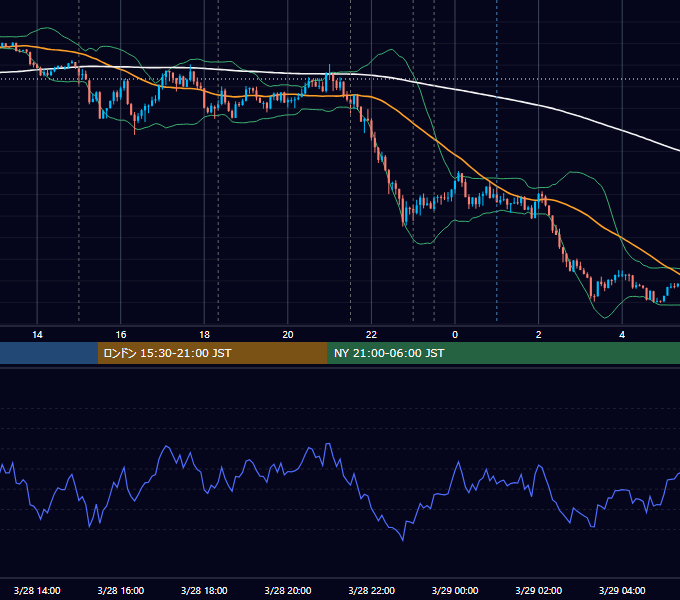Click the 22 hour axis label

(x=371, y=335)
